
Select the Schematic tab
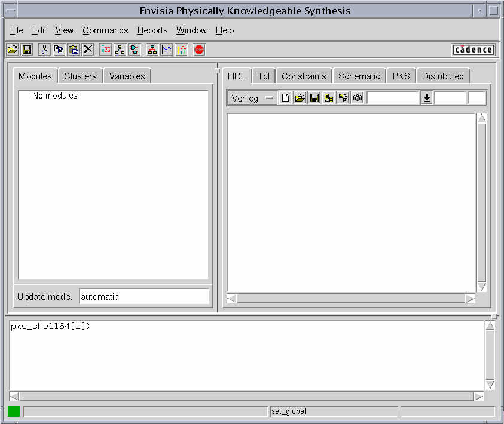click(x=359, y=76)
